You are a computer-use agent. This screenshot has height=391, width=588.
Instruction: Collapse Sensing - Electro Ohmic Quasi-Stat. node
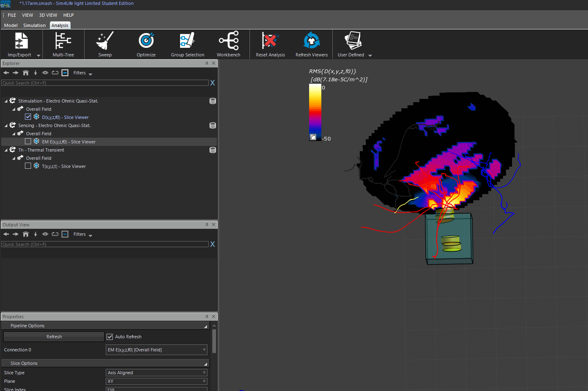pyautogui.click(x=6, y=125)
